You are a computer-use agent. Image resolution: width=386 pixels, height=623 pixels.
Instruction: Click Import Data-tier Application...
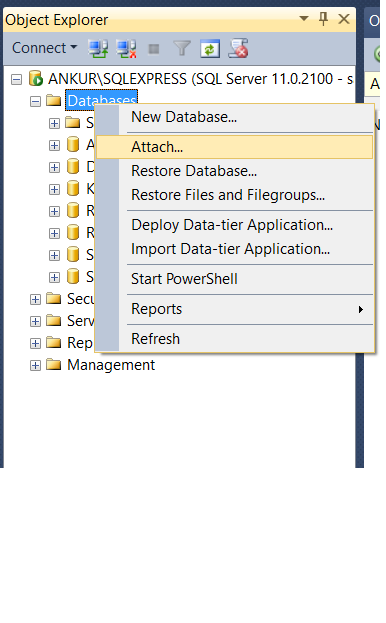(x=230, y=249)
